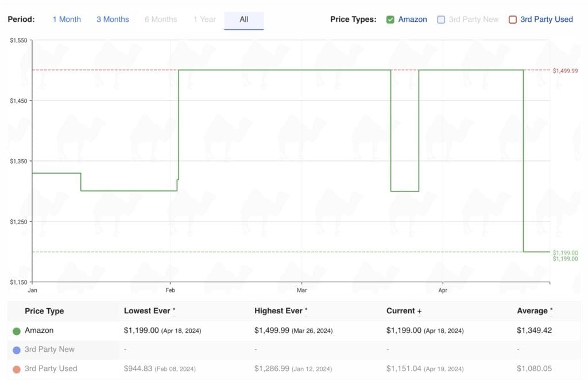588x380 pixels.
Task: Click the Feb label on the x-axis
Action: (170, 291)
